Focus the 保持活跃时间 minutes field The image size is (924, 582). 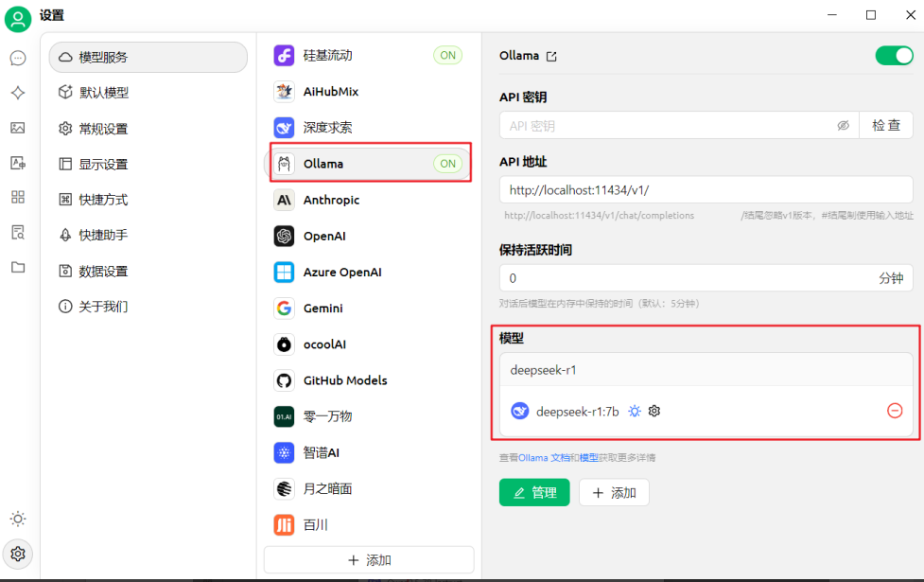coord(706,277)
